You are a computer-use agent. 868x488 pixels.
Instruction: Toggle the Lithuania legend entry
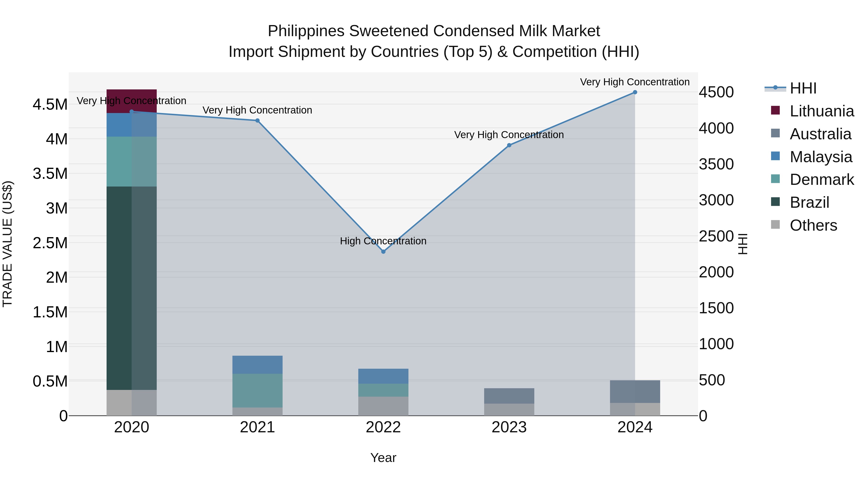(812, 111)
